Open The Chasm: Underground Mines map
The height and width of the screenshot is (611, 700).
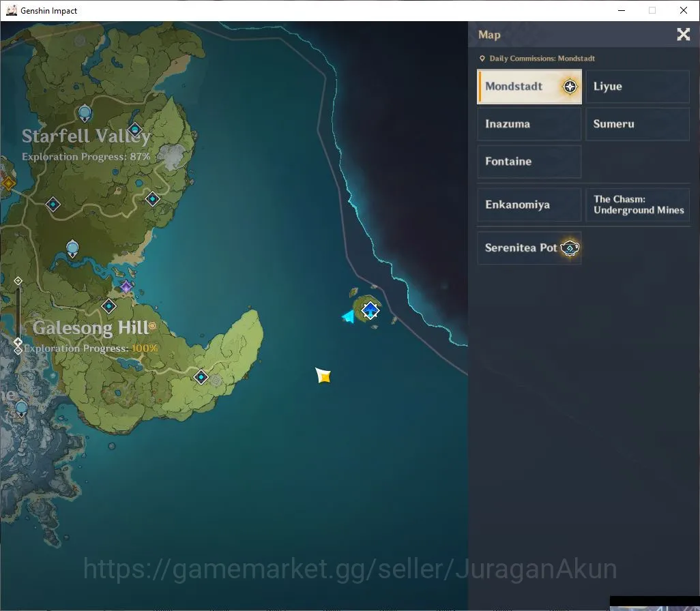point(637,205)
